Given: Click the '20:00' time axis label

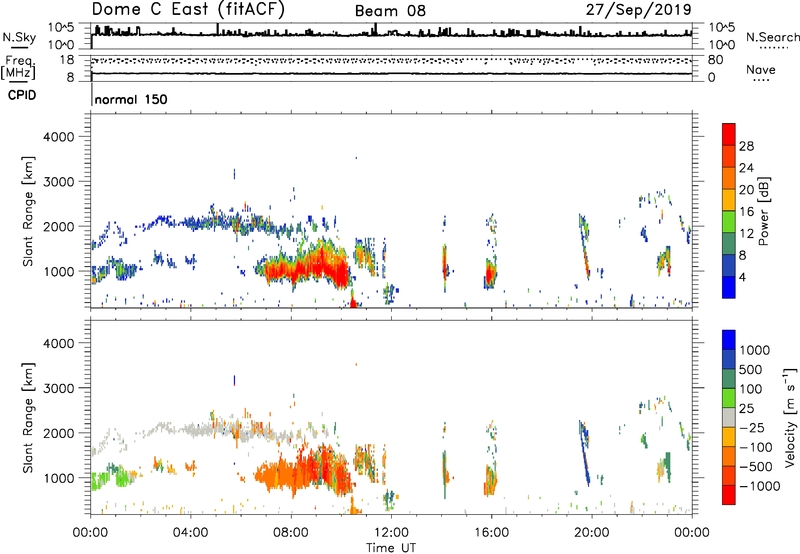Looking at the screenshot, I should pyautogui.click(x=591, y=533).
